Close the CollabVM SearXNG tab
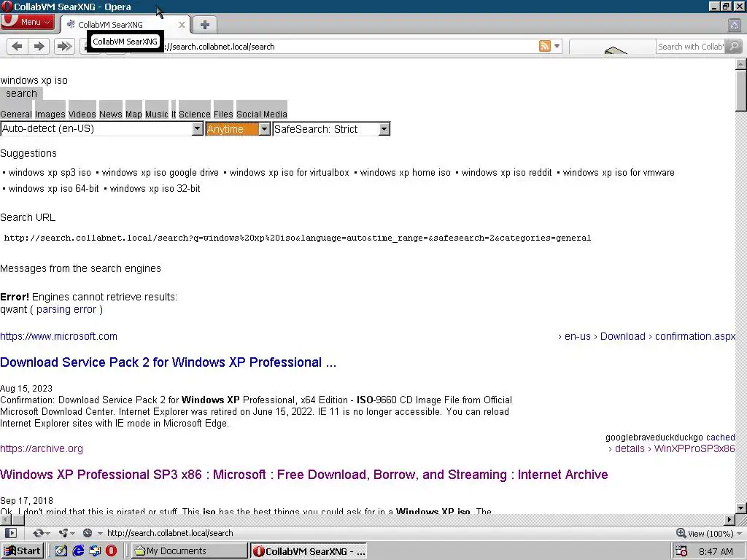Image resolution: width=747 pixels, height=560 pixels. 182,25
